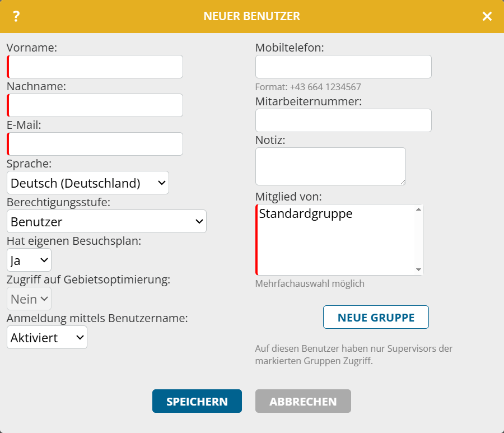Click the Abbrechen button
Image resolution: width=504 pixels, height=433 pixels.
point(303,401)
